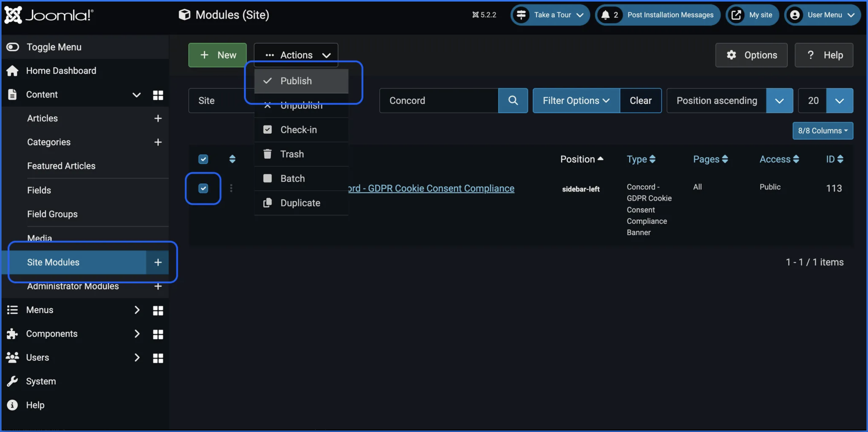Expand the Menus section chevron
The image size is (868, 432).
[x=137, y=310]
